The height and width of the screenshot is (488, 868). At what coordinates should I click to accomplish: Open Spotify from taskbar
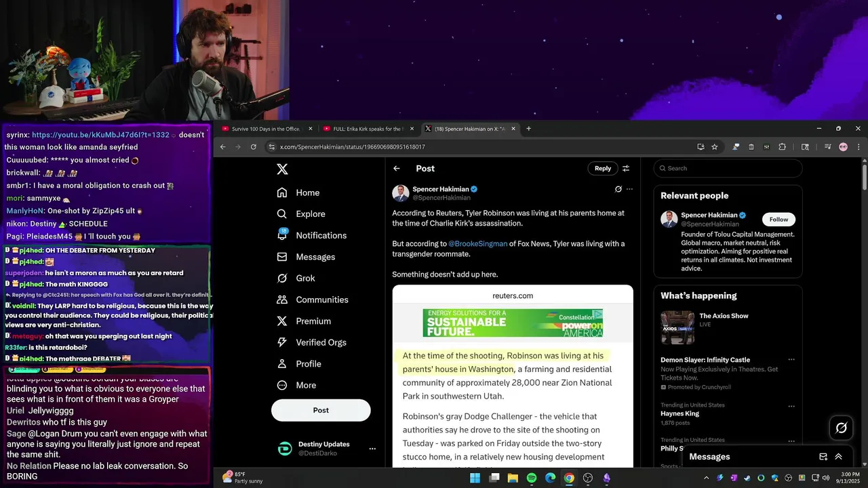[532, 478]
